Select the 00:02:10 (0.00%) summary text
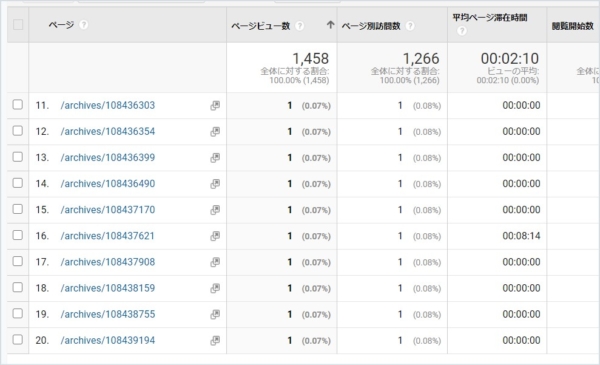Image resolution: width=600 pixels, height=365 pixels. point(508,80)
